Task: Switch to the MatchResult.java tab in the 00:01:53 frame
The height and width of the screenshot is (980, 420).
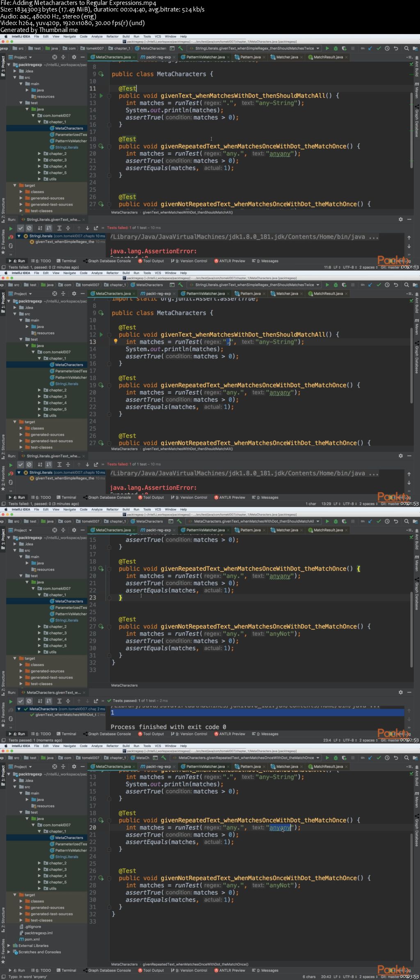Action: pos(328,294)
